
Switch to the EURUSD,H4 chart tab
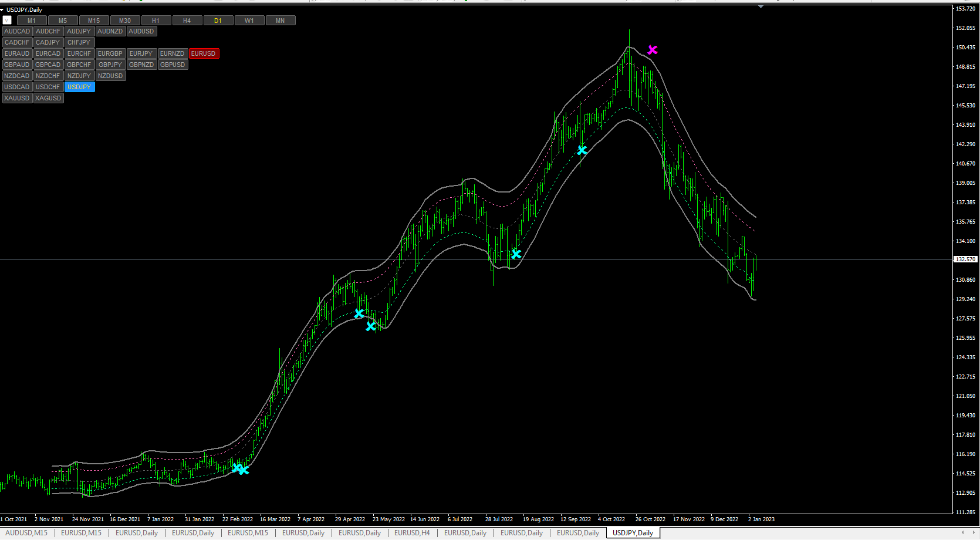412,533
